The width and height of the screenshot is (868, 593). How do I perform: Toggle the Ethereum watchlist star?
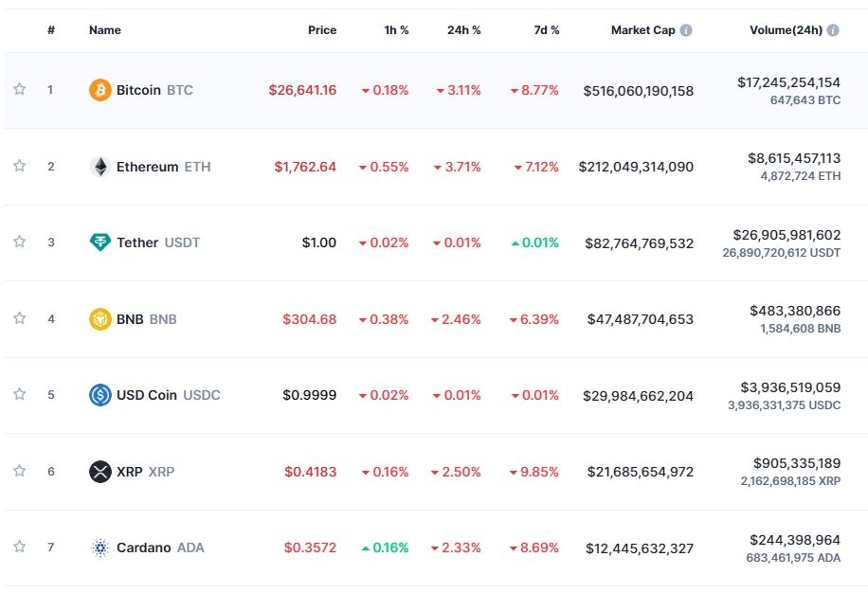click(19, 167)
